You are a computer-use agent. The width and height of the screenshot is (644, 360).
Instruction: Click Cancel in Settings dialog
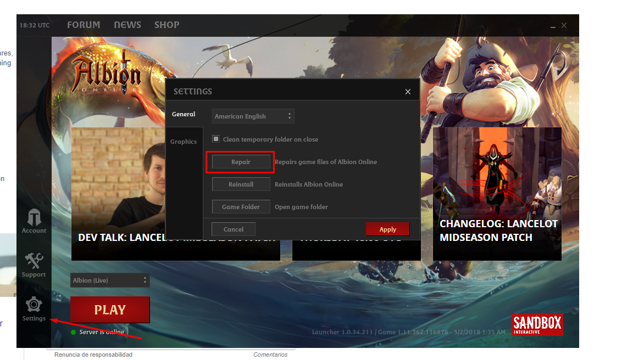pos(234,229)
